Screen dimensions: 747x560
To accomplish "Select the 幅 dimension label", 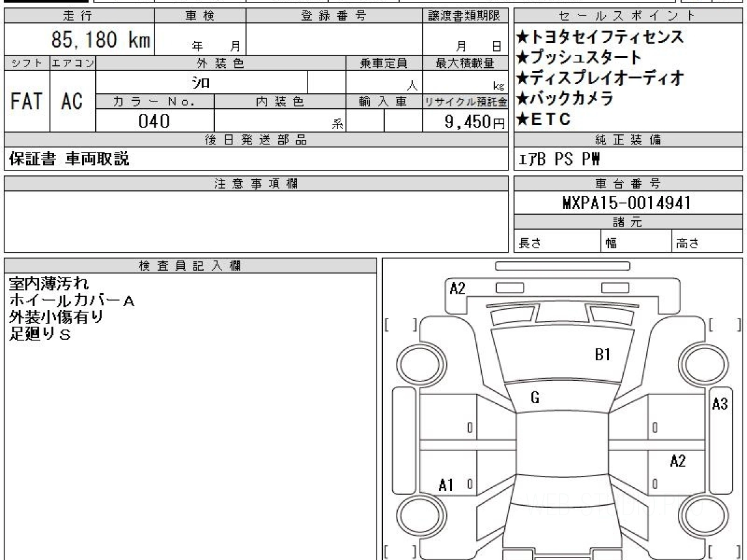I will tap(611, 243).
